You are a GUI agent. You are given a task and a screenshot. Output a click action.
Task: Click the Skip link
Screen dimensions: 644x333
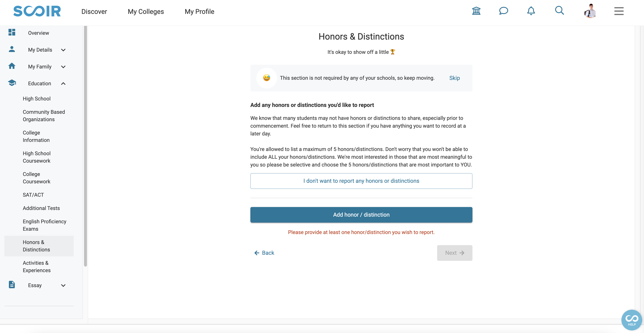click(454, 78)
